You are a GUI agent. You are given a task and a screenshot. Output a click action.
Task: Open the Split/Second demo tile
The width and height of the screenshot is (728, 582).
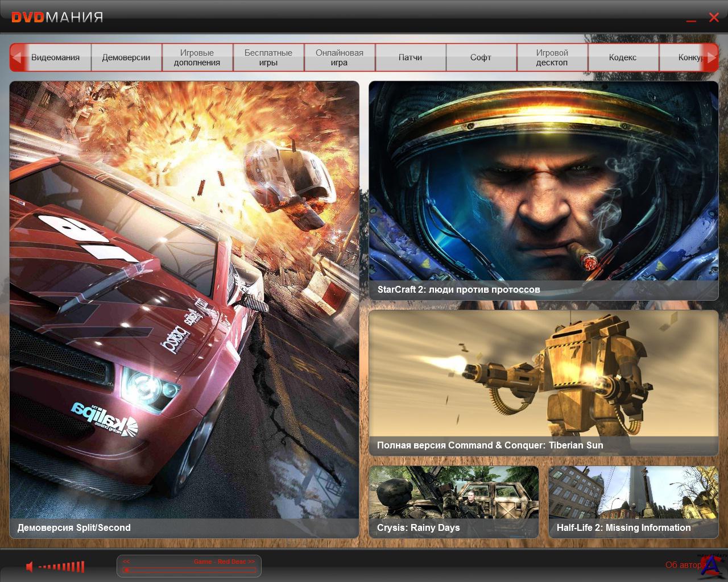(184, 309)
